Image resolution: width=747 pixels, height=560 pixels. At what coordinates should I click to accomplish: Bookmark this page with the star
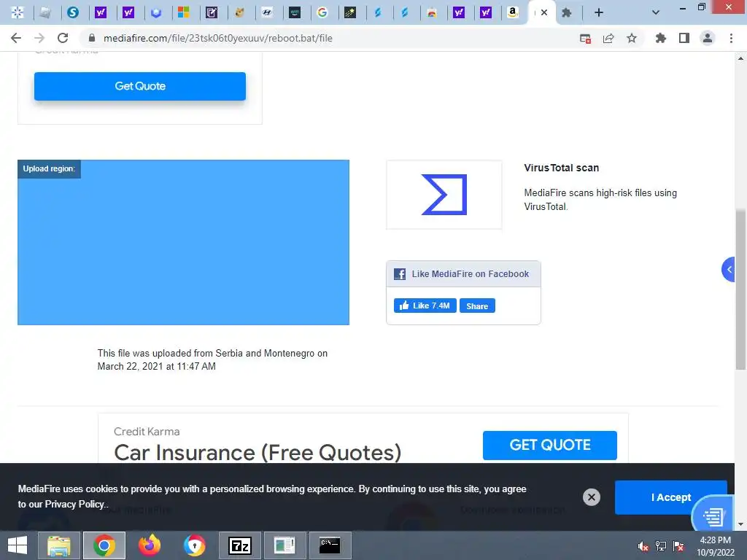(632, 38)
